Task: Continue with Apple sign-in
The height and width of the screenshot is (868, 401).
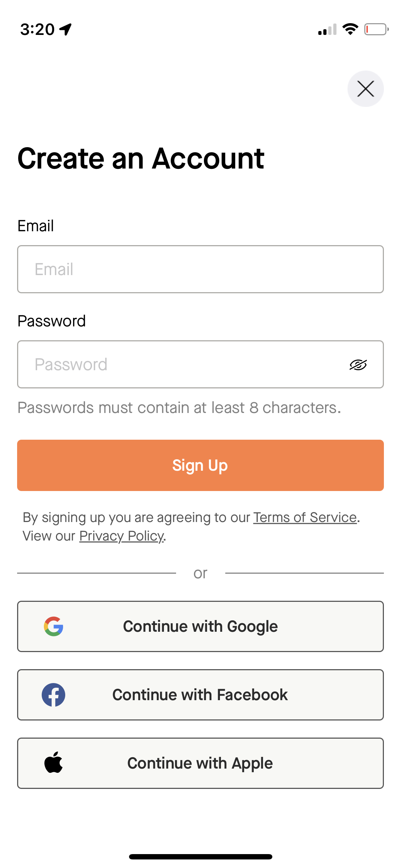Action: (x=200, y=763)
